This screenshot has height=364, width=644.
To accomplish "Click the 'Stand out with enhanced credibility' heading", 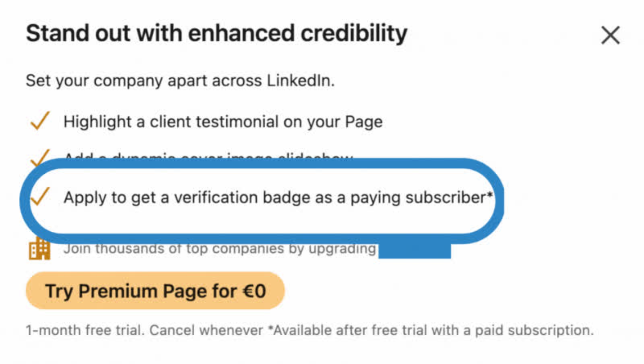I will coord(216,34).
